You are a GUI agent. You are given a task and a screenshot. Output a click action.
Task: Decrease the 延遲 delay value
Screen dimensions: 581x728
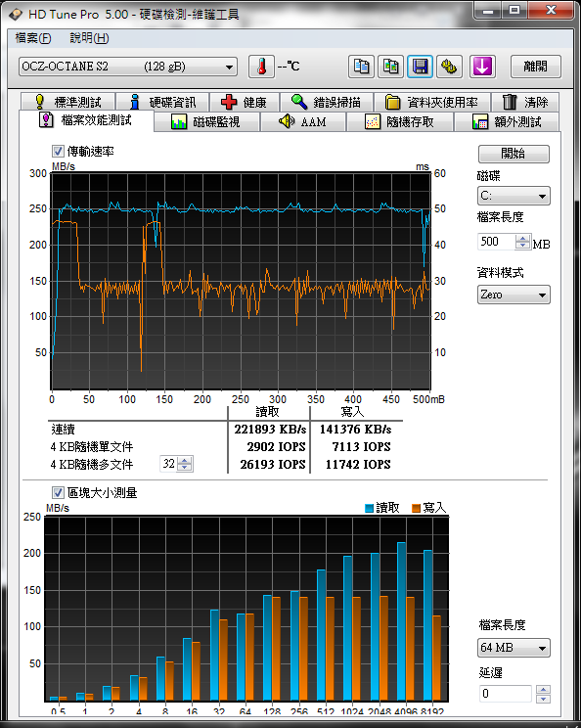[x=543, y=699]
